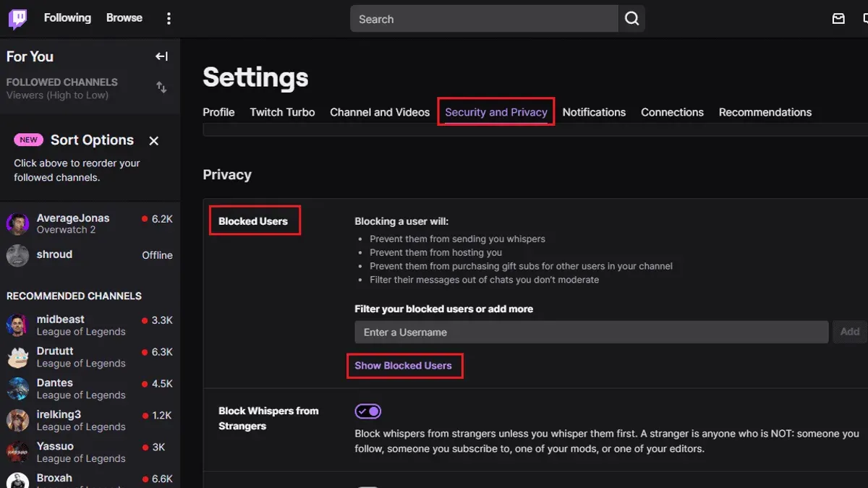Click Overwatch 2 game label
Image resolution: width=868 pixels, height=488 pixels.
[x=66, y=230]
